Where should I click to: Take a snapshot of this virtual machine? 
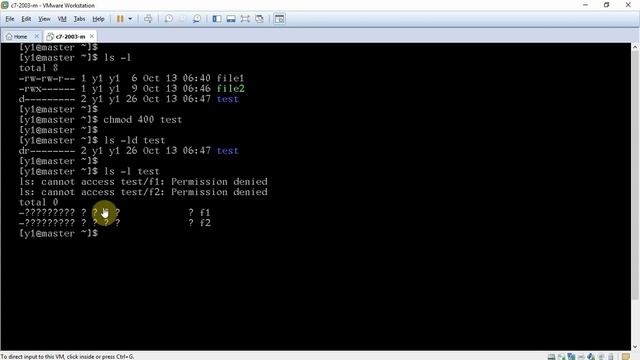[169, 19]
